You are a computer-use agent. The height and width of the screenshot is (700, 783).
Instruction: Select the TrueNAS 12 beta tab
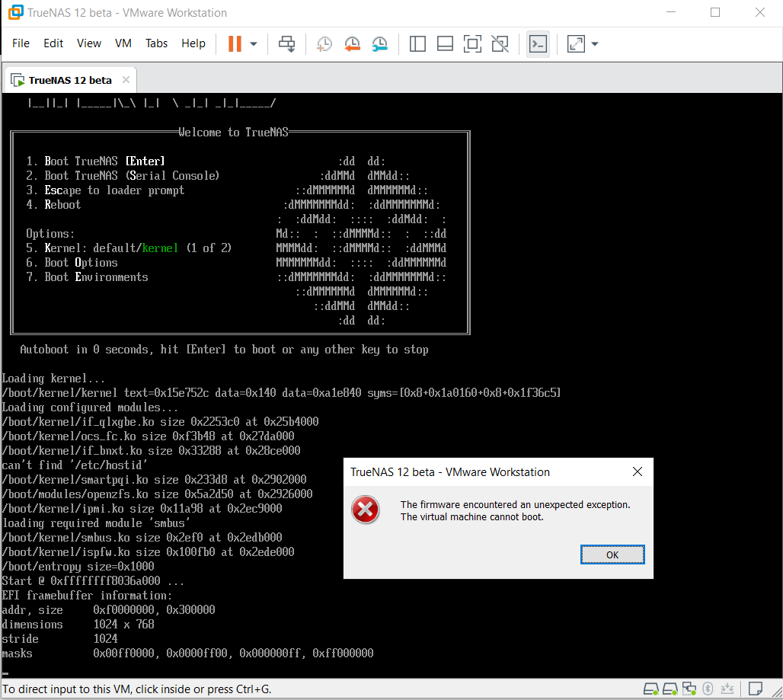tap(70, 81)
